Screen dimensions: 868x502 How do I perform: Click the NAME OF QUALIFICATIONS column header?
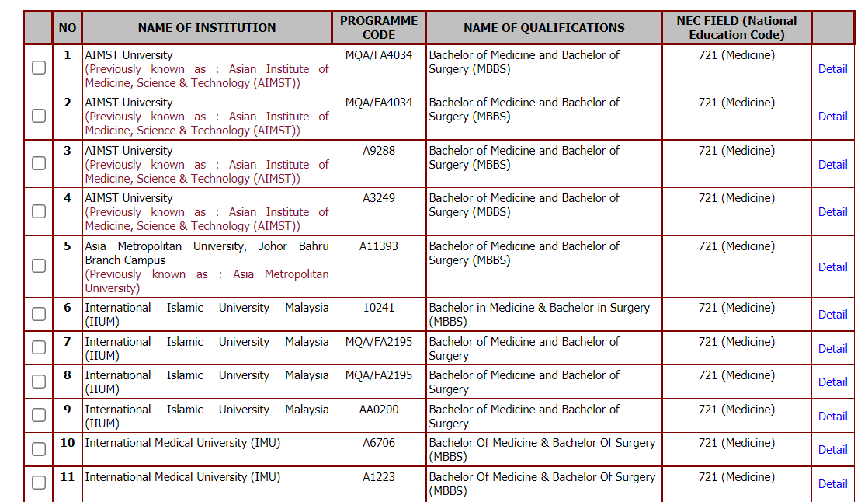(x=543, y=28)
